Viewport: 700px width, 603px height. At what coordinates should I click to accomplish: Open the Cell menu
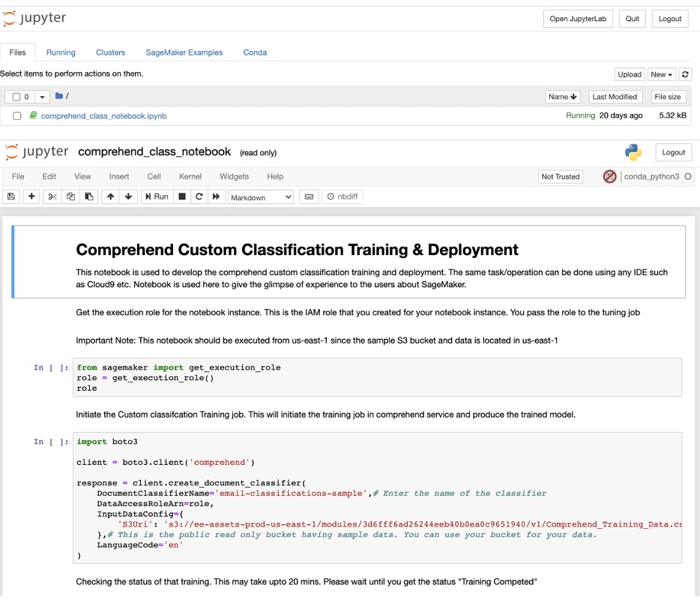pos(154,176)
